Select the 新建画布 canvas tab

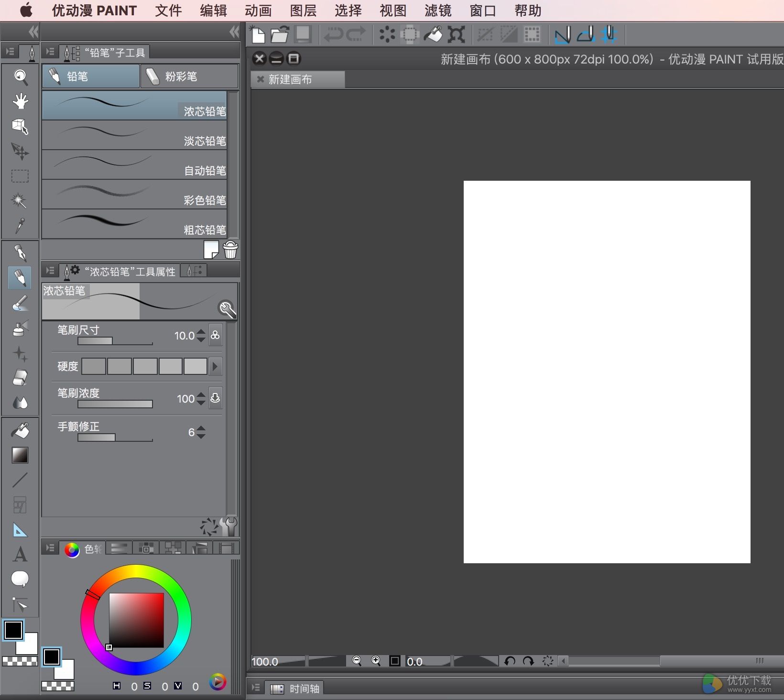[x=297, y=79]
